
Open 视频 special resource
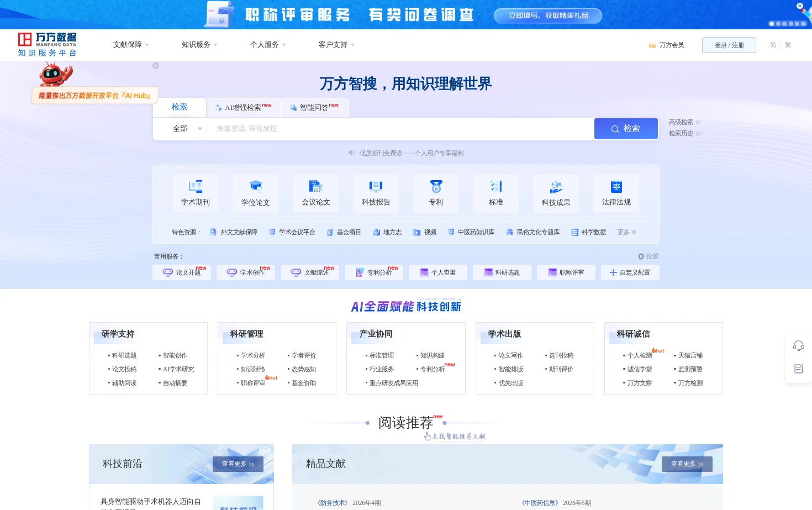coord(425,232)
